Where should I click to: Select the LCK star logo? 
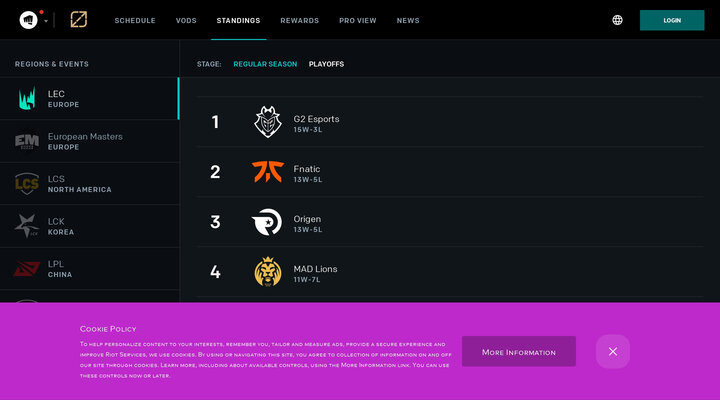(x=27, y=226)
